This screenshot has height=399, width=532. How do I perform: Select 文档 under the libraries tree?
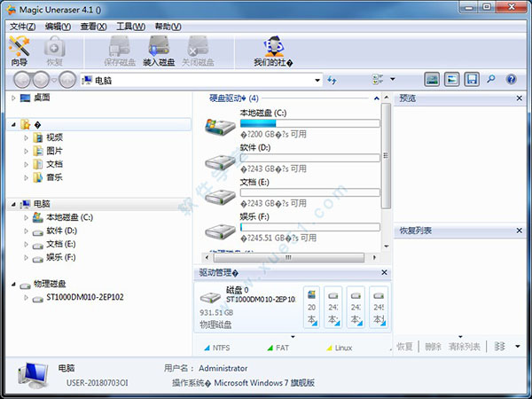point(54,164)
